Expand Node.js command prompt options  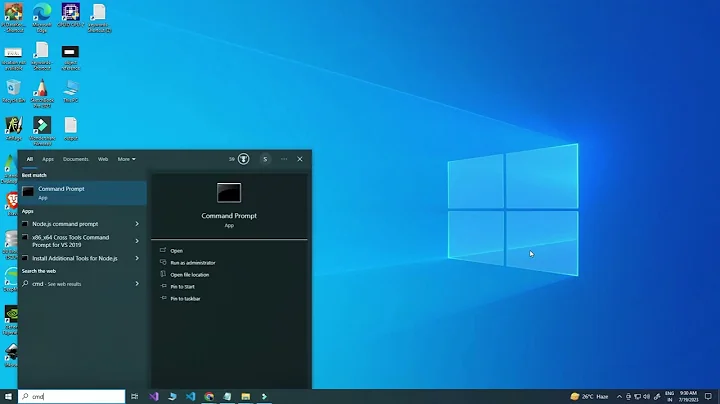tap(137, 224)
